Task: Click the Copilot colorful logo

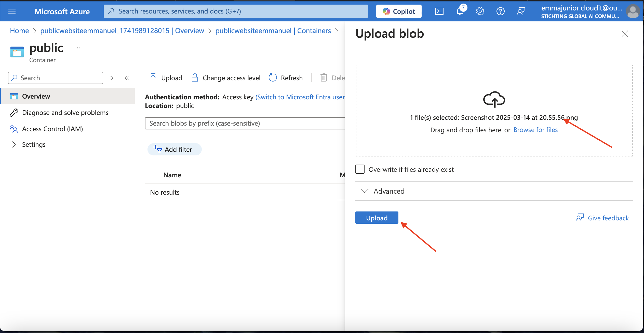Action: click(386, 11)
